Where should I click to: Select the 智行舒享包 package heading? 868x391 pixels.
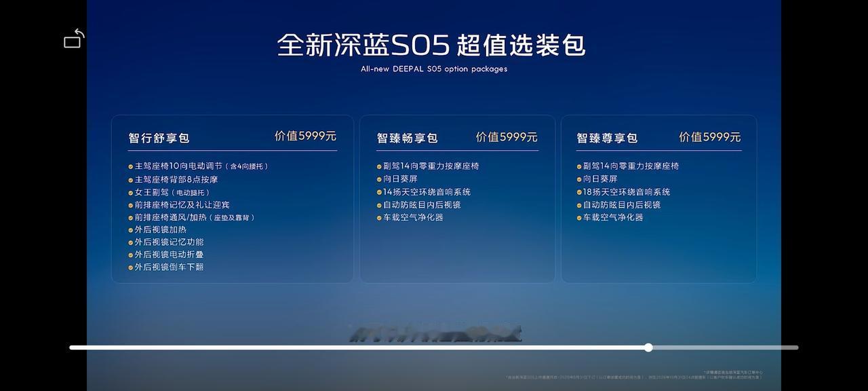[159, 138]
